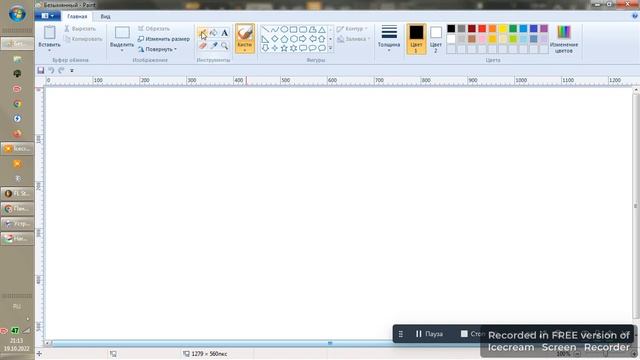640x360 pixels.
Task: Choose the Brushes tool icon
Action: point(245,33)
